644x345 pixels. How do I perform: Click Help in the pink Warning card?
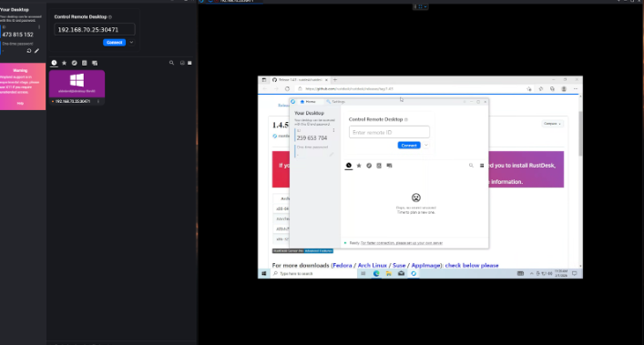pyautogui.click(x=20, y=104)
